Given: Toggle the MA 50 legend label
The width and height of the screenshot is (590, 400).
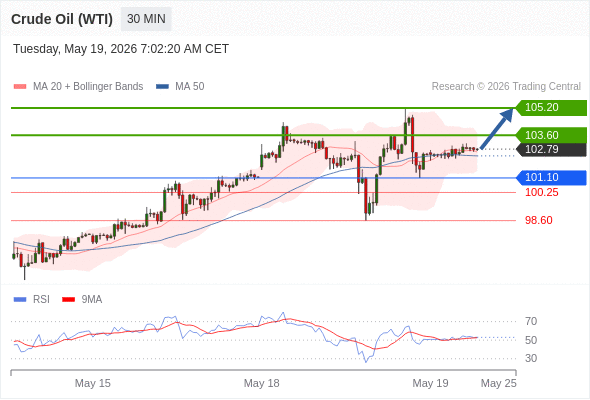Looking at the screenshot, I should (x=190, y=87).
